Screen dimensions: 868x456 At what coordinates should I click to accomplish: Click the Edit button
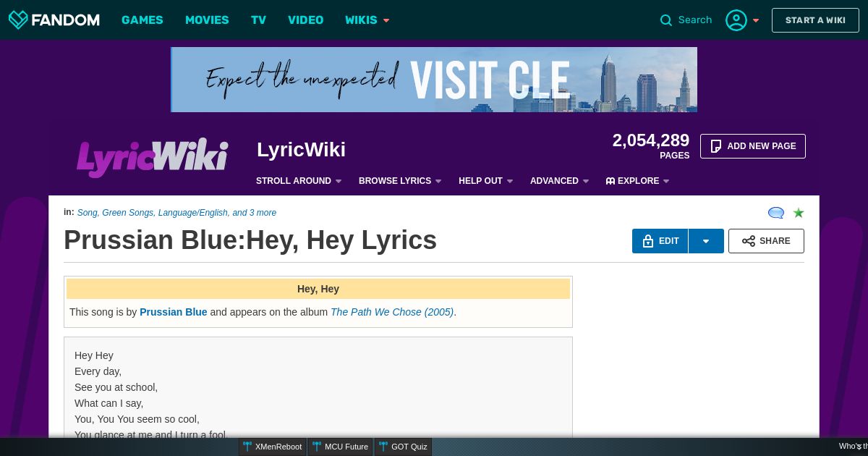point(660,241)
